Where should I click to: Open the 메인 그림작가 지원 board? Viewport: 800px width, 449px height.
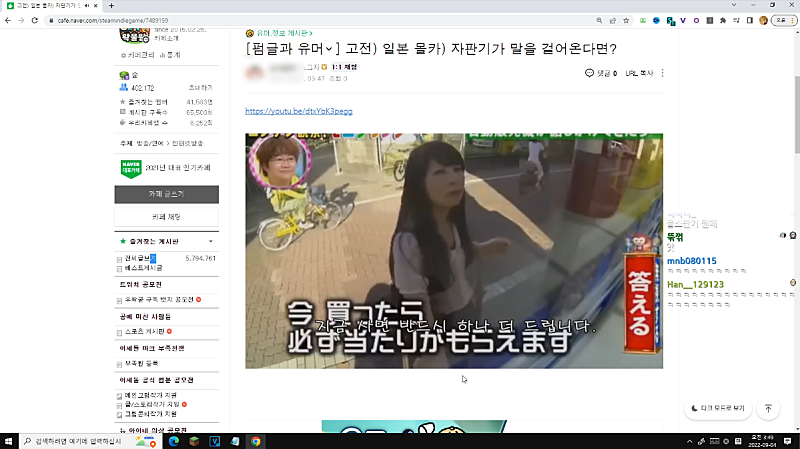151,395
